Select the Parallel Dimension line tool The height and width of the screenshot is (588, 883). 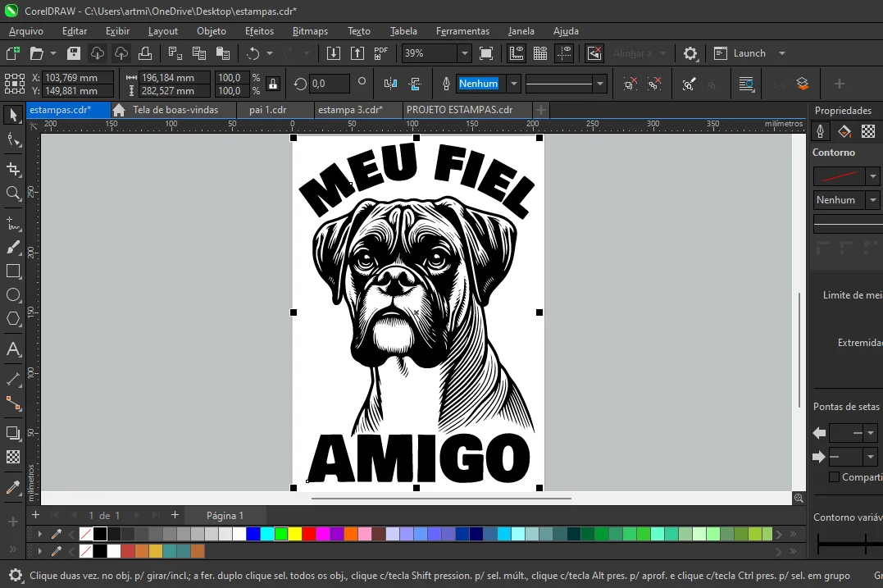(x=13, y=379)
